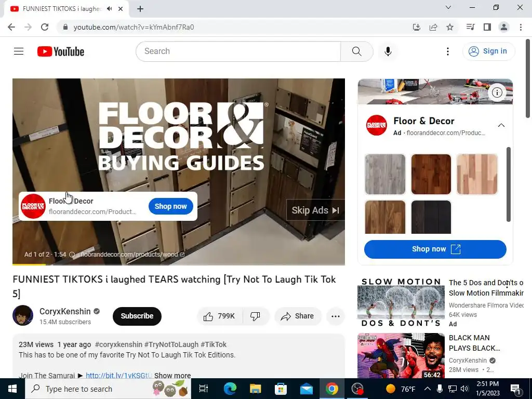Like the video (799K thumbs up)
The height and width of the screenshot is (399, 532).
point(220,316)
